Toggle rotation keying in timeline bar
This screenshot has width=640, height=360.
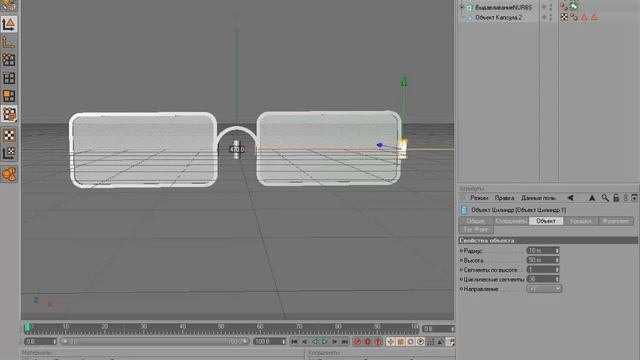[411, 342]
